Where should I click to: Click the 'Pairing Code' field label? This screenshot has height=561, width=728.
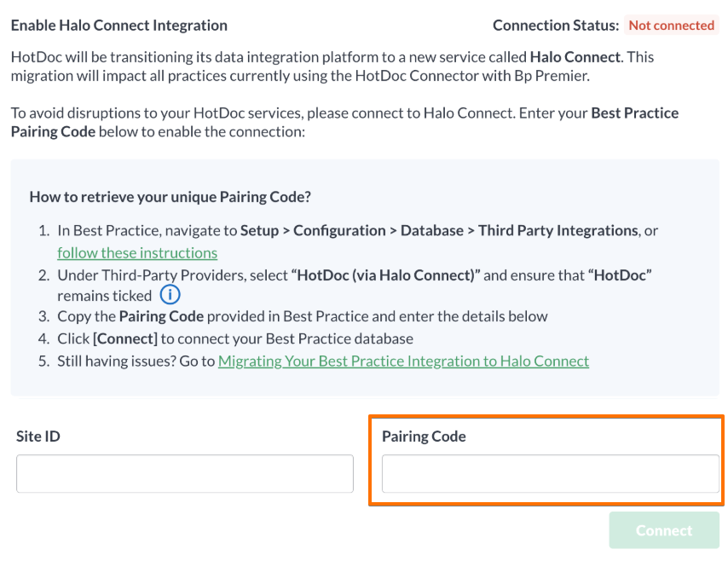pos(424,436)
